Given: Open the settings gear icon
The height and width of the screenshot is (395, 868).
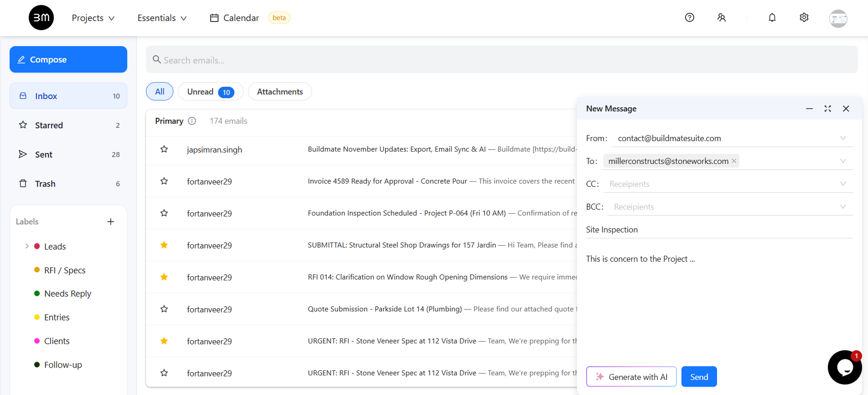Looking at the screenshot, I should pyautogui.click(x=804, y=17).
